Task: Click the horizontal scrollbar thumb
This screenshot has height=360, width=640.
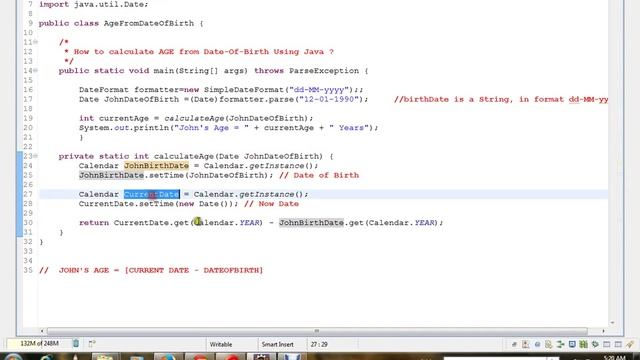Action: tap(317, 331)
